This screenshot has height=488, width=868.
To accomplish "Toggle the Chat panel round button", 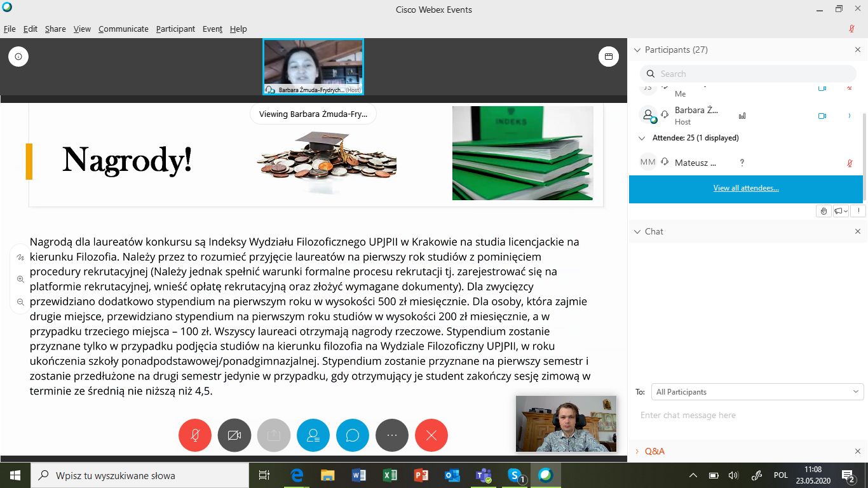I will (x=353, y=435).
